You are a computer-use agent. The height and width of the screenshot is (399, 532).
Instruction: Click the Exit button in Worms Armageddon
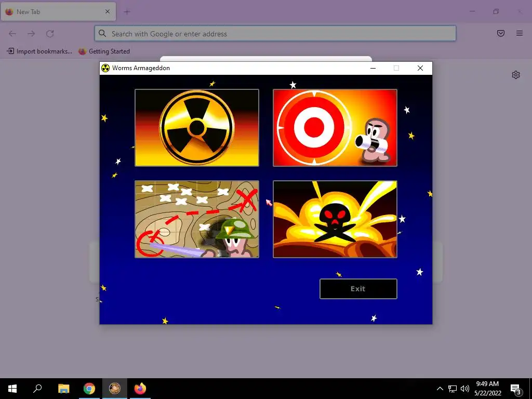358,289
